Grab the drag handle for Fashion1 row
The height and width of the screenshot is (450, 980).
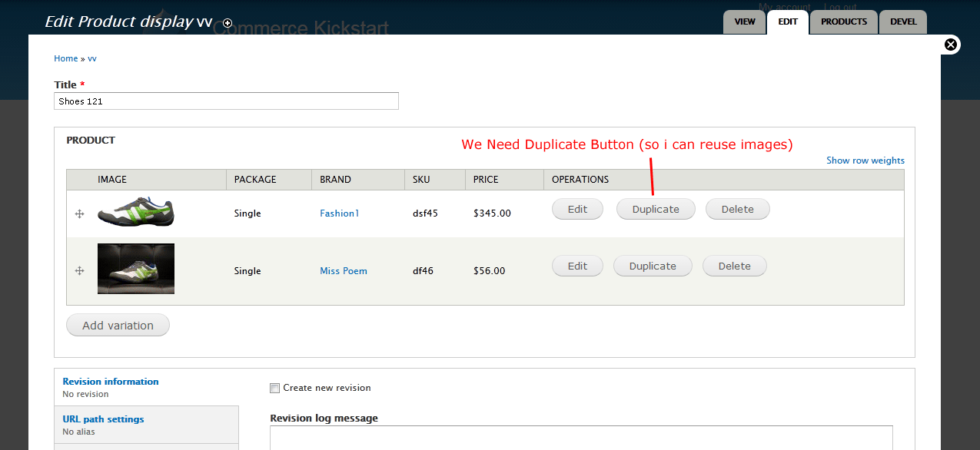(79, 213)
